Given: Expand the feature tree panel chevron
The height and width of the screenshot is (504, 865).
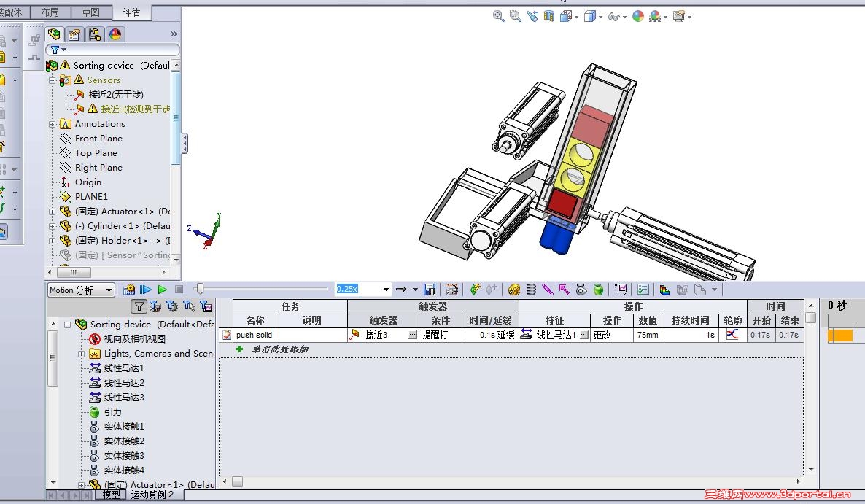Looking at the screenshot, I should pos(174,34).
